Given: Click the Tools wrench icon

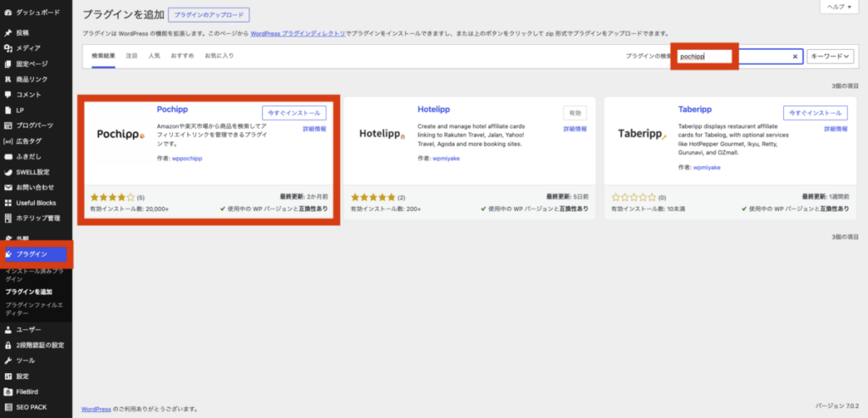Looking at the screenshot, I should tap(8, 360).
